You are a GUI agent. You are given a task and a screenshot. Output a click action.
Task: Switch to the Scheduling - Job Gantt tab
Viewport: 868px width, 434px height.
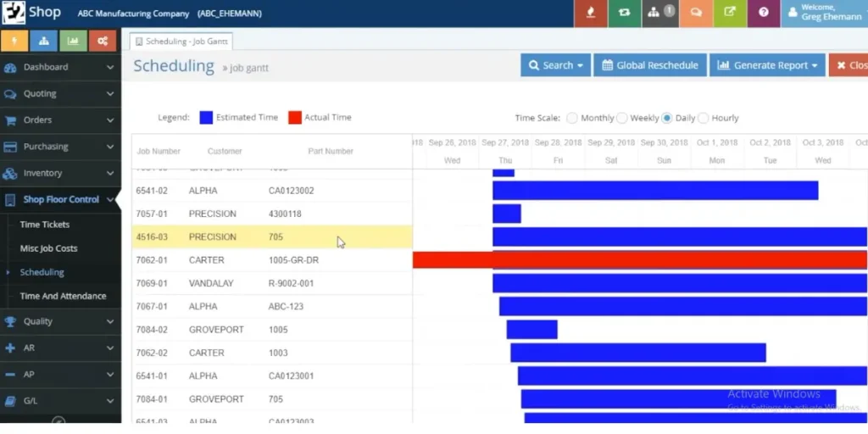181,41
